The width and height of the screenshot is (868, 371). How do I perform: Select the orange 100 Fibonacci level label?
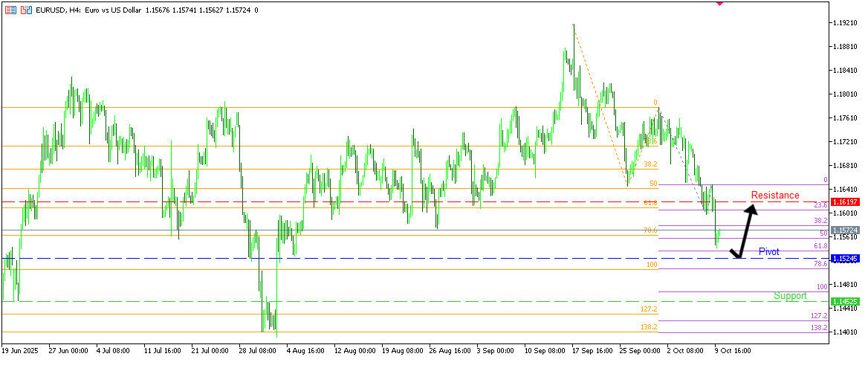point(652,265)
